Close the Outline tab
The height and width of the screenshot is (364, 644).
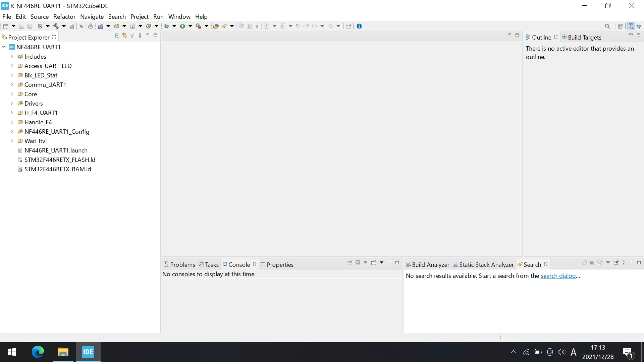[x=556, y=37]
